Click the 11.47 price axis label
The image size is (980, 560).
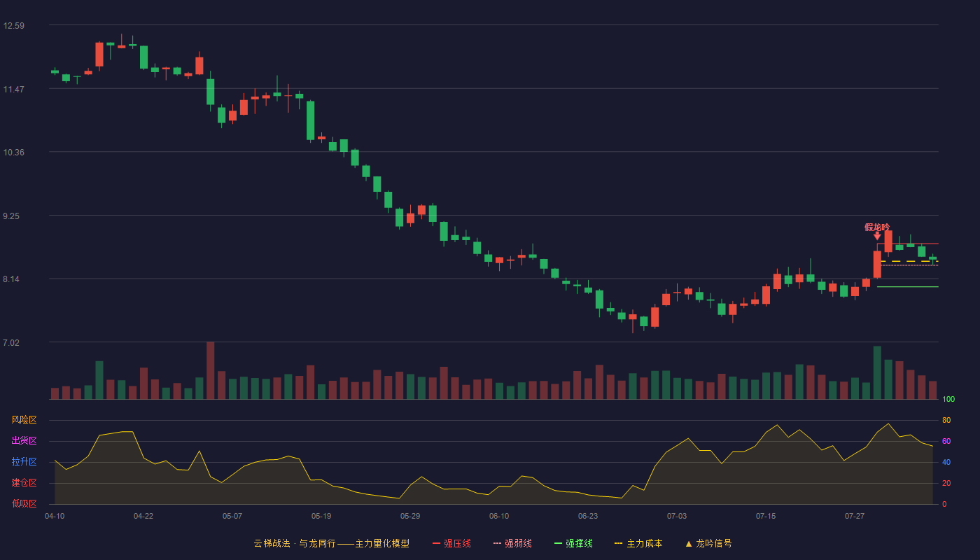coord(14,90)
